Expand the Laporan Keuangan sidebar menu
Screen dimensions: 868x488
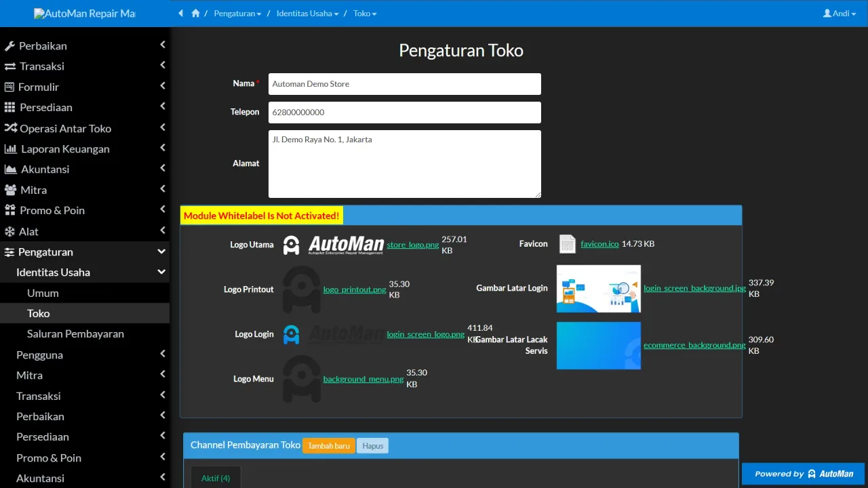(x=85, y=148)
